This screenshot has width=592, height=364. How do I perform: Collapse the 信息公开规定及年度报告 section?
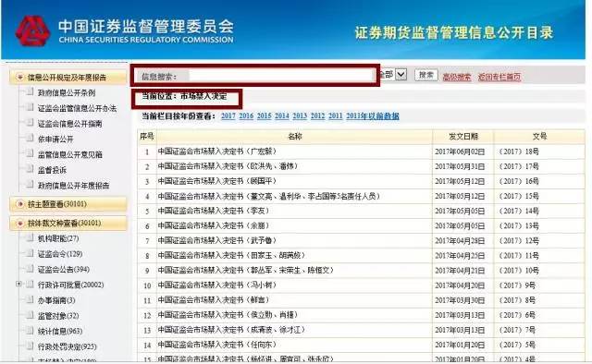click(20, 78)
